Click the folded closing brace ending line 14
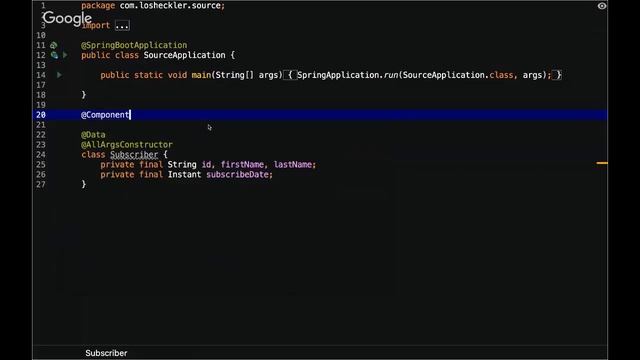The image size is (640, 360). (557, 75)
